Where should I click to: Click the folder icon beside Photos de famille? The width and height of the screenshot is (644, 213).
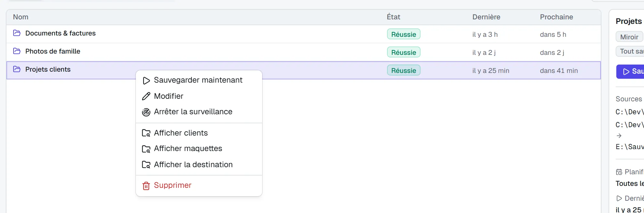[x=17, y=51]
